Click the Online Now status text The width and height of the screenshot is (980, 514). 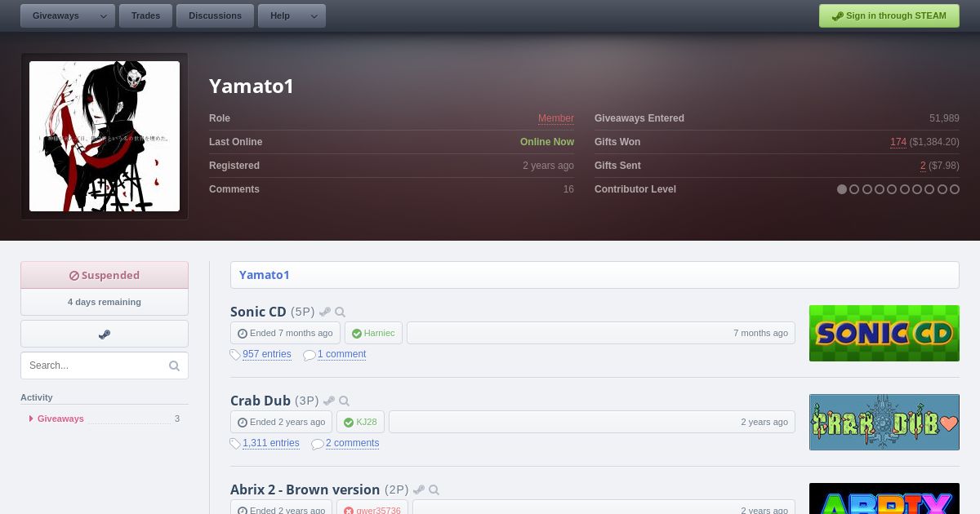point(547,142)
